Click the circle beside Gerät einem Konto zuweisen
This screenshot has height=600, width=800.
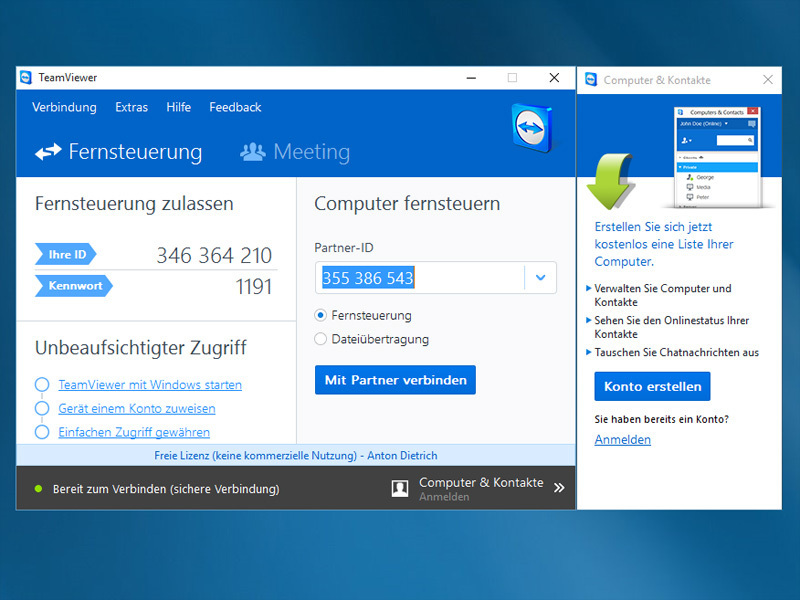(42, 408)
